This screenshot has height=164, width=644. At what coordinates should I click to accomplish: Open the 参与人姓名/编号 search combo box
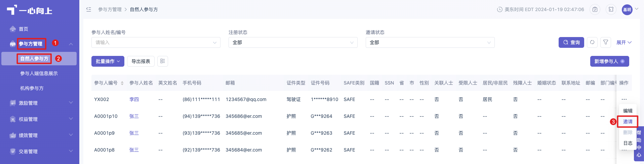tap(156, 42)
